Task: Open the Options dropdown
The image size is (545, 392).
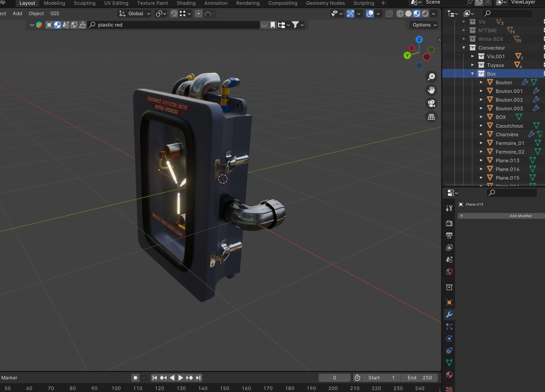Action: (424, 25)
